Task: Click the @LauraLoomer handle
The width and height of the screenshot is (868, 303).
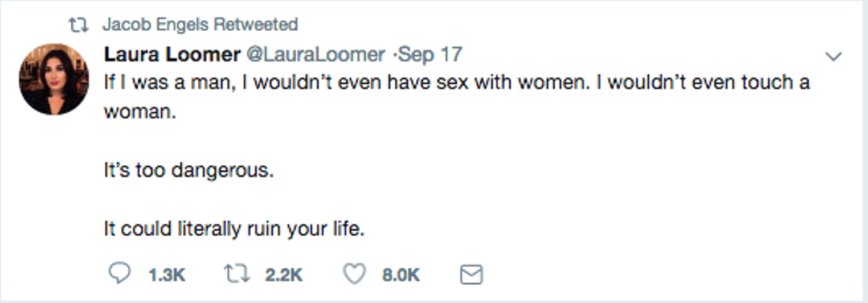Action: (316, 55)
